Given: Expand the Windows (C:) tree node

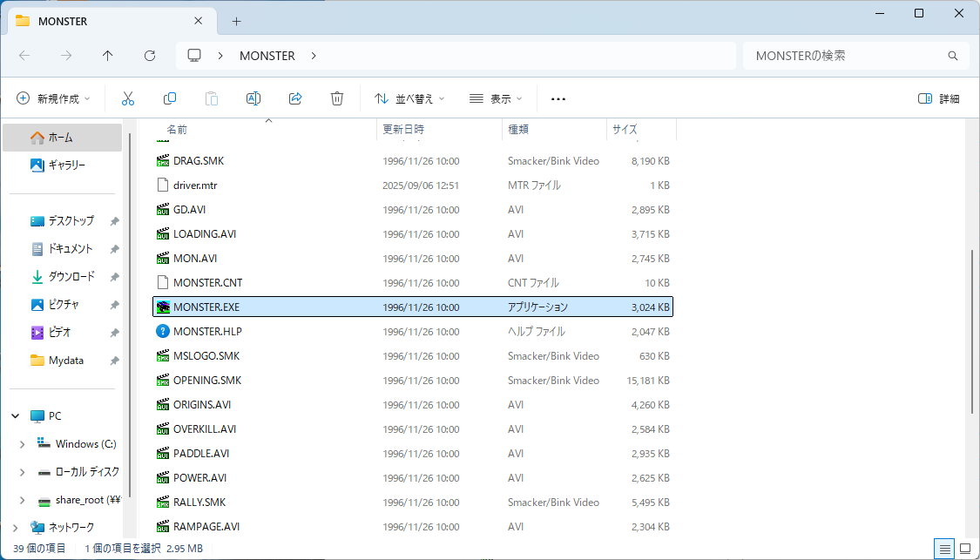Looking at the screenshot, I should coord(23,444).
